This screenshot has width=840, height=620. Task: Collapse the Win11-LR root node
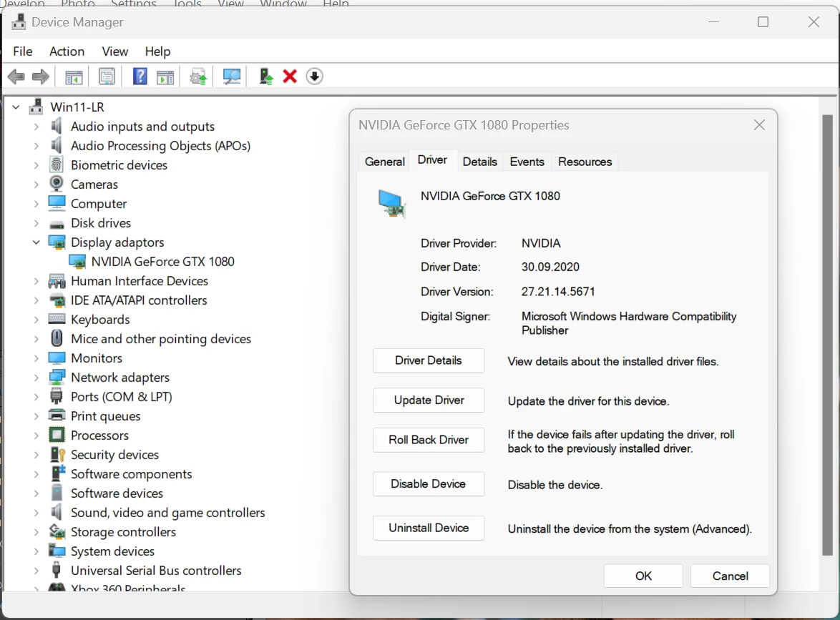(16, 107)
